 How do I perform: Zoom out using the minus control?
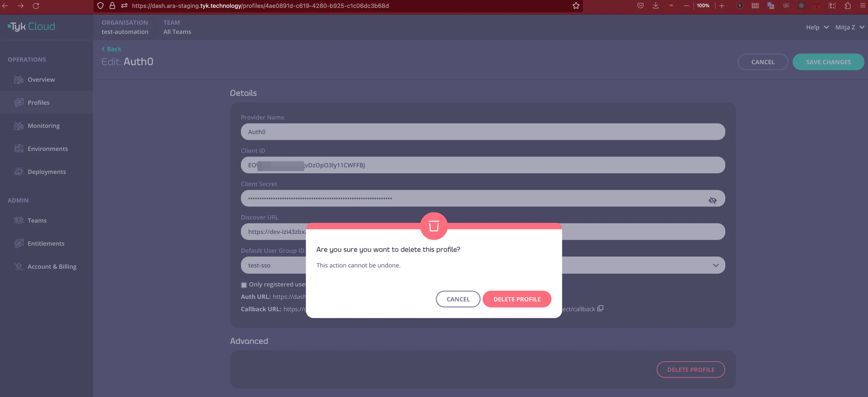tap(687, 6)
